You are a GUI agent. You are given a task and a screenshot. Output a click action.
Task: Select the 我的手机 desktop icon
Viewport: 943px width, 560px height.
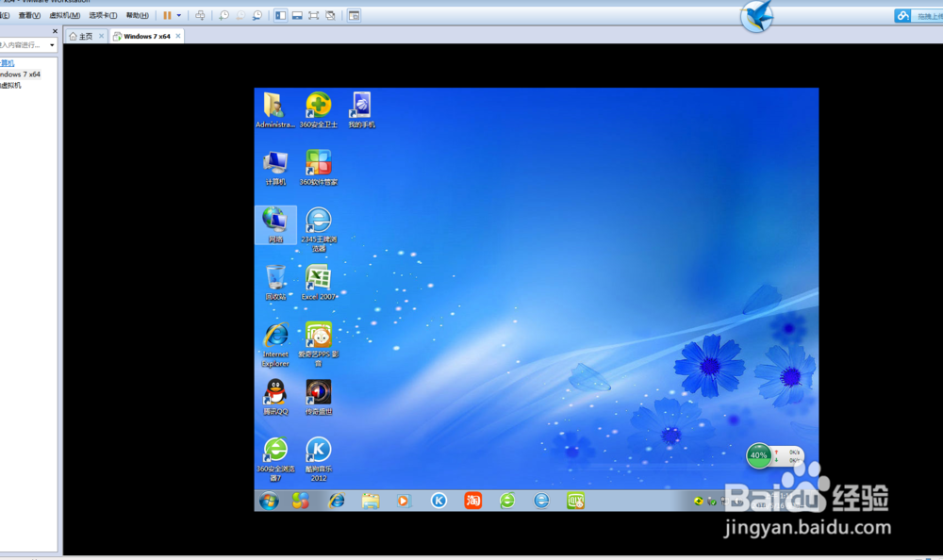click(361, 110)
